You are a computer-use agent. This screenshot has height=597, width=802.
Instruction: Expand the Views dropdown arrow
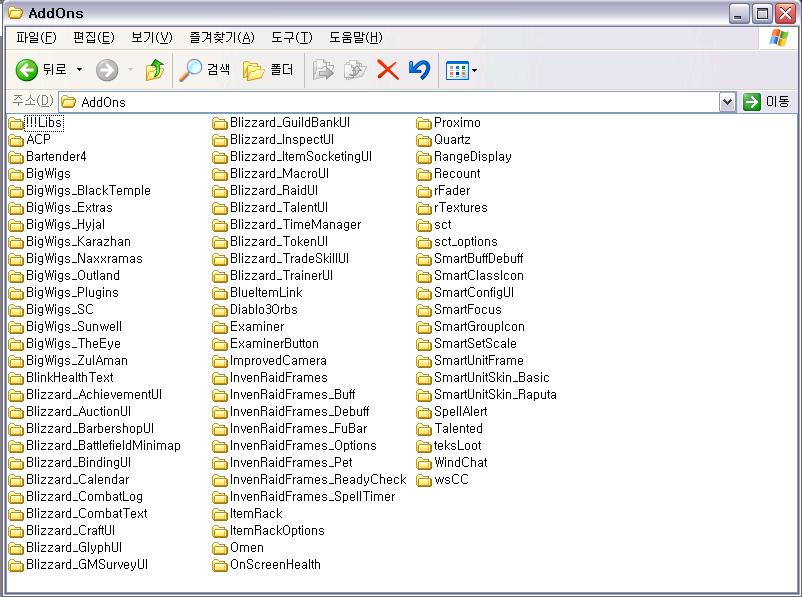pos(475,70)
